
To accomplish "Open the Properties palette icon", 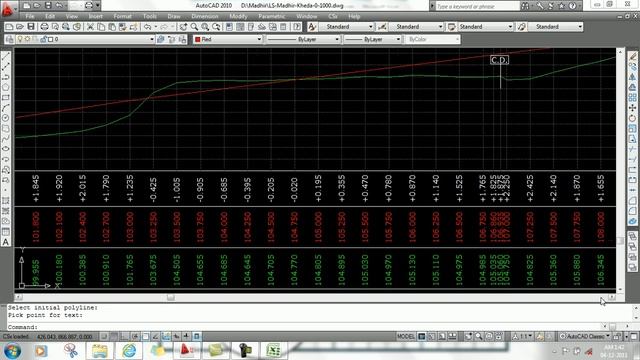I will point(229,27).
